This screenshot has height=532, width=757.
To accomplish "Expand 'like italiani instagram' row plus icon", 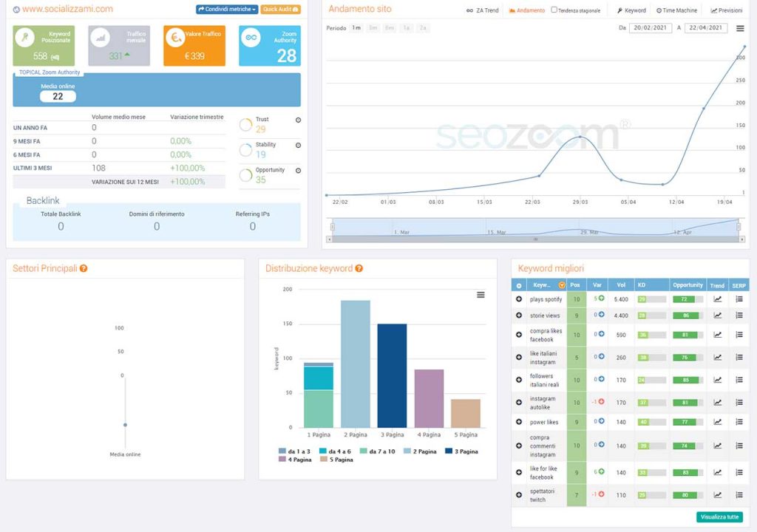I will (x=519, y=357).
